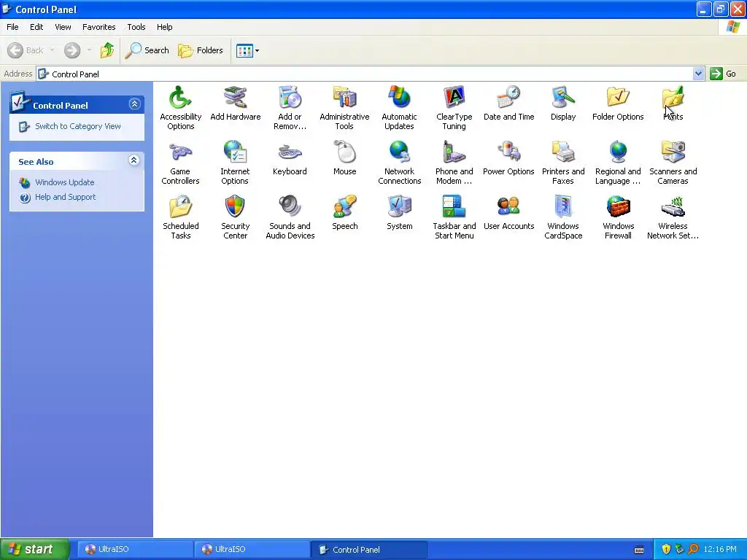
Task: Click Control Panel taskbar button
Action: click(x=368, y=550)
